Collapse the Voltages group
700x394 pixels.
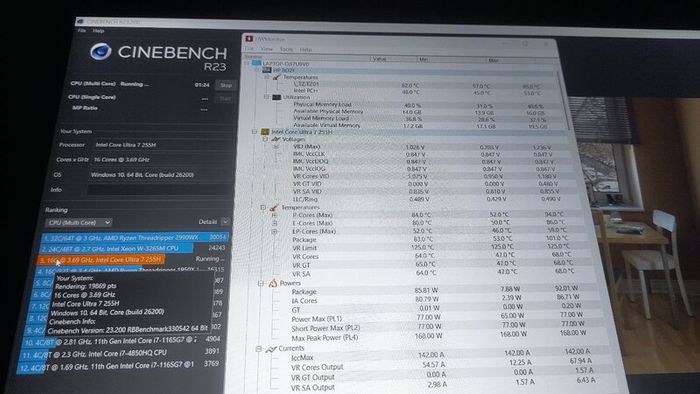[265, 139]
